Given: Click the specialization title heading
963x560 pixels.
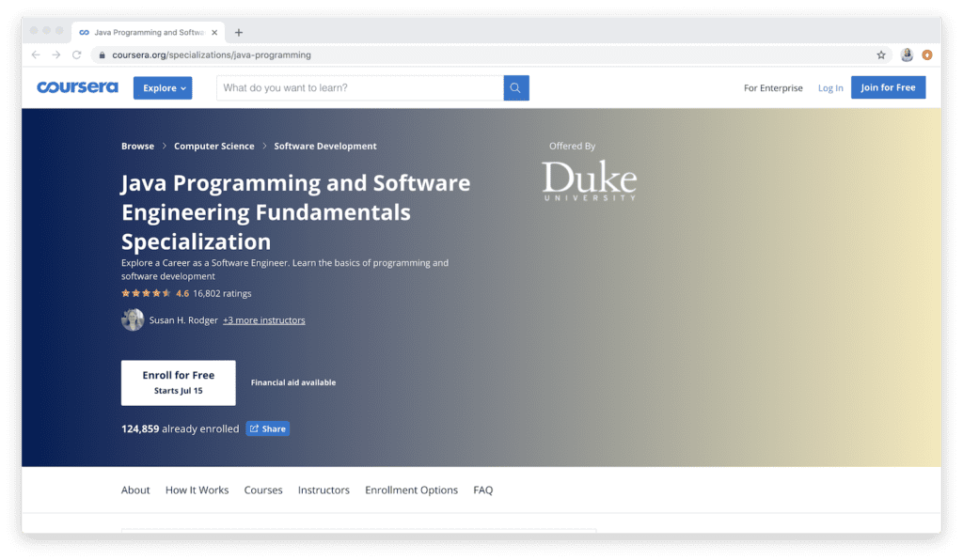Looking at the screenshot, I should tap(295, 212).
